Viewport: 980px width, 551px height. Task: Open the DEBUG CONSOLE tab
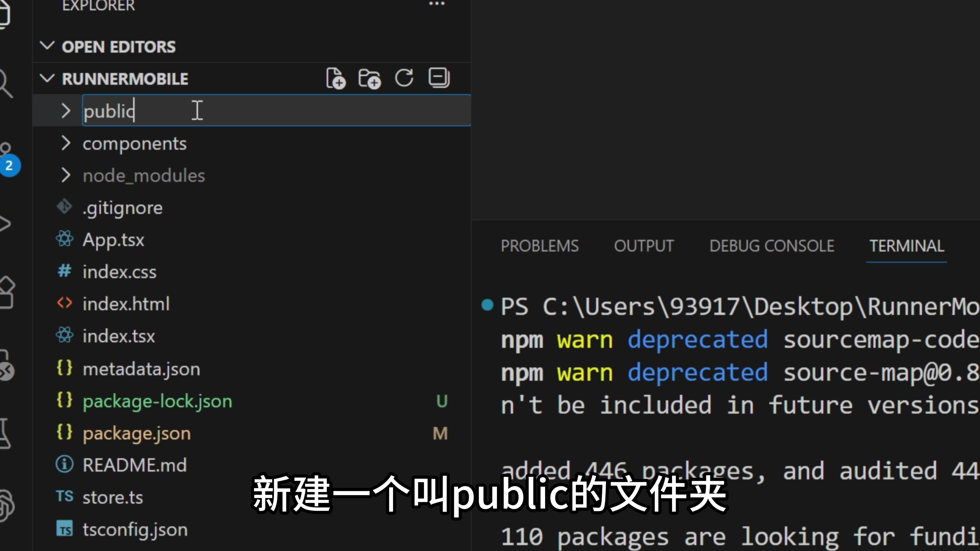pos(771,246)
